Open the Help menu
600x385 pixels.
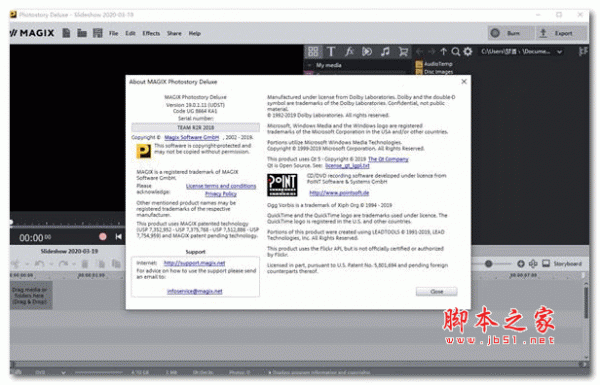194,33
